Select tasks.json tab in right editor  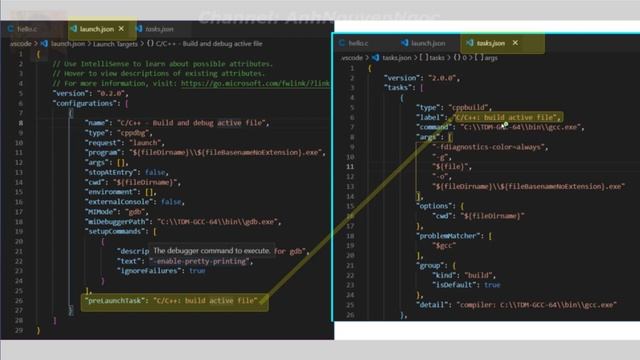tap(491, 43)
